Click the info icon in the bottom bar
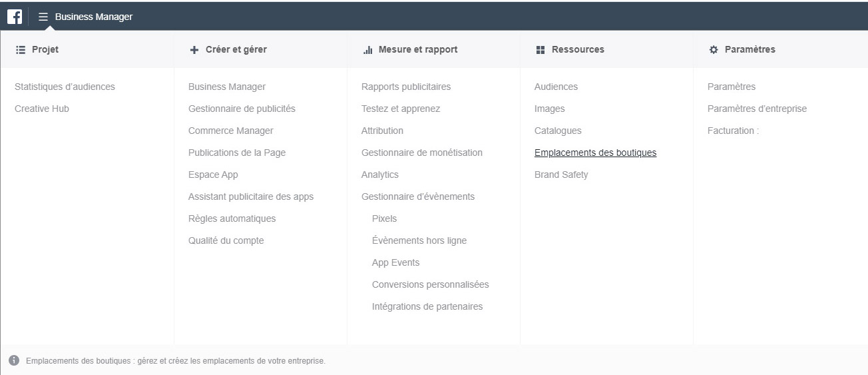This screenshot has height=375, width=868. pyautogui.click(x=14, y=360)
